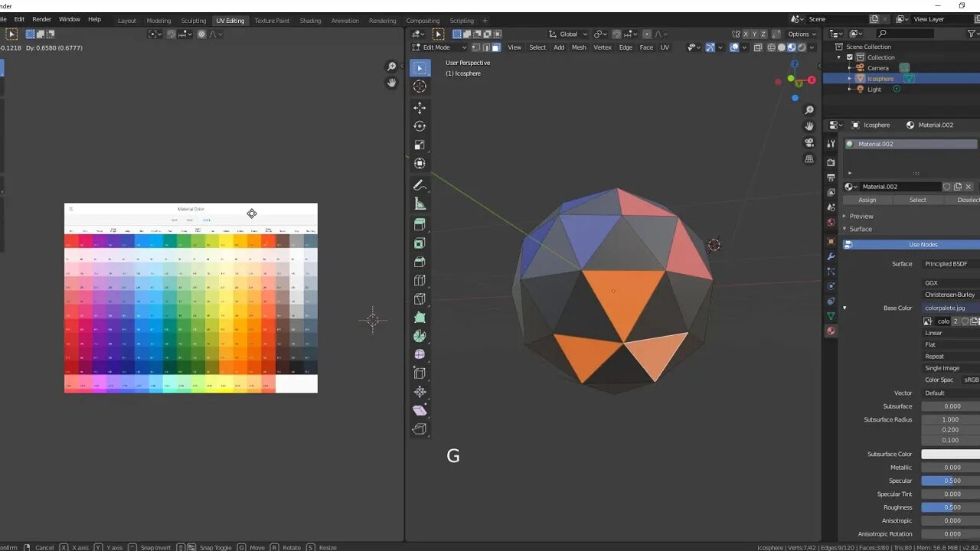Open the Modifiers wrench properties tab
Screen dimensions: 980x551
point(831,256)
